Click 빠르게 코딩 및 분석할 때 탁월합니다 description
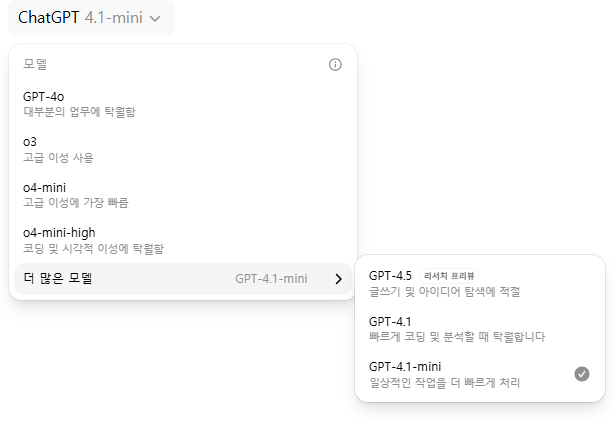This screenshot has width=616, height=431. click(457, 337)
